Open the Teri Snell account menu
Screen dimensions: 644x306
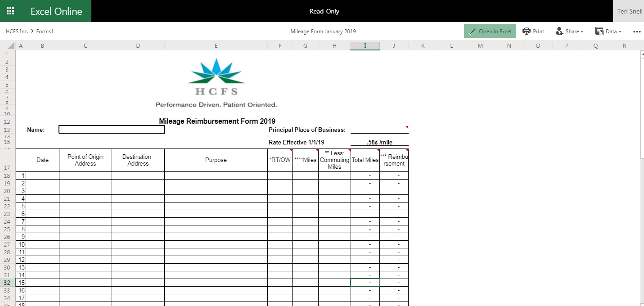point(629,11)
